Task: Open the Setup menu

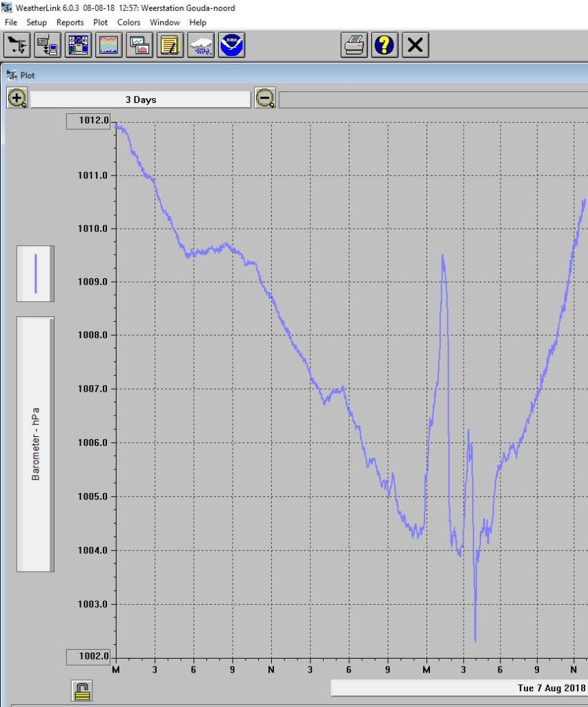Action: point(37,22)
